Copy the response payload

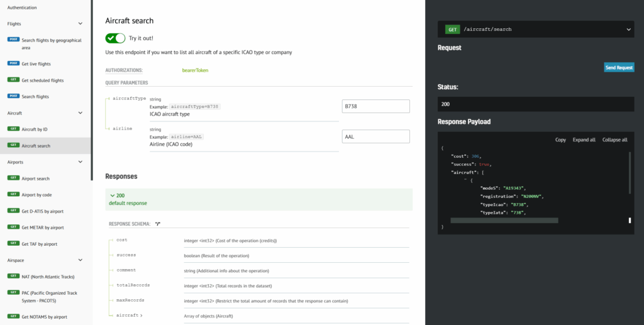click(x=560, y=140)
